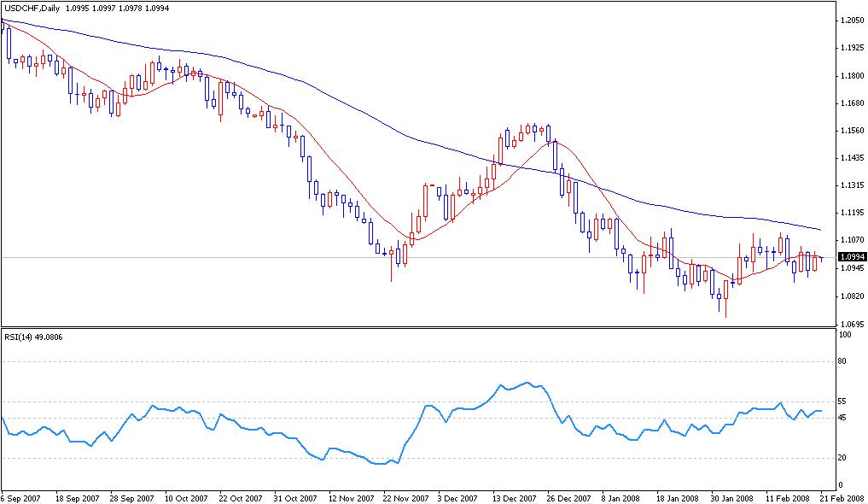Image resolution: width=868 pixels, height=504 pixels.
Task: Click the 1.1925 price axis label
Action: (x=852, y=48)
